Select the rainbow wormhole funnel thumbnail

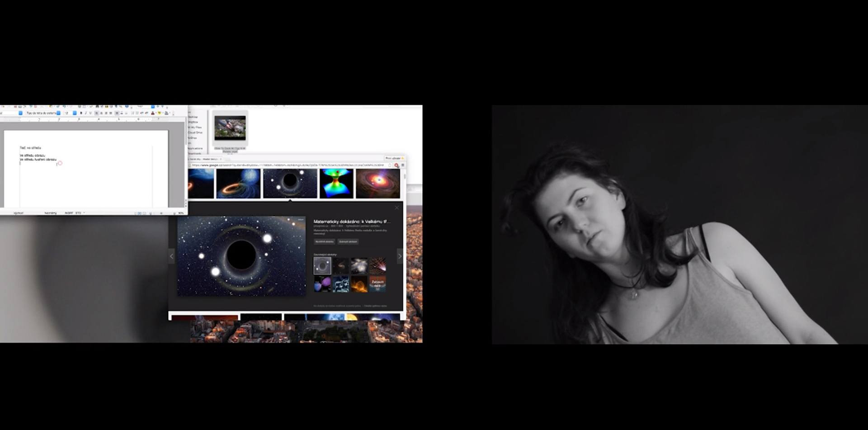[x=336, y=184]
